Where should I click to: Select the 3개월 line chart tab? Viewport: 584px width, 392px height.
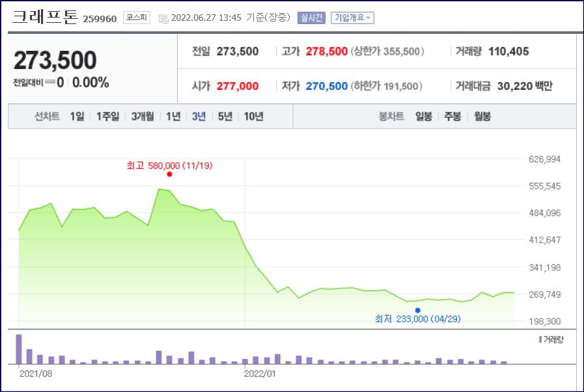click(x=143, y=117)
